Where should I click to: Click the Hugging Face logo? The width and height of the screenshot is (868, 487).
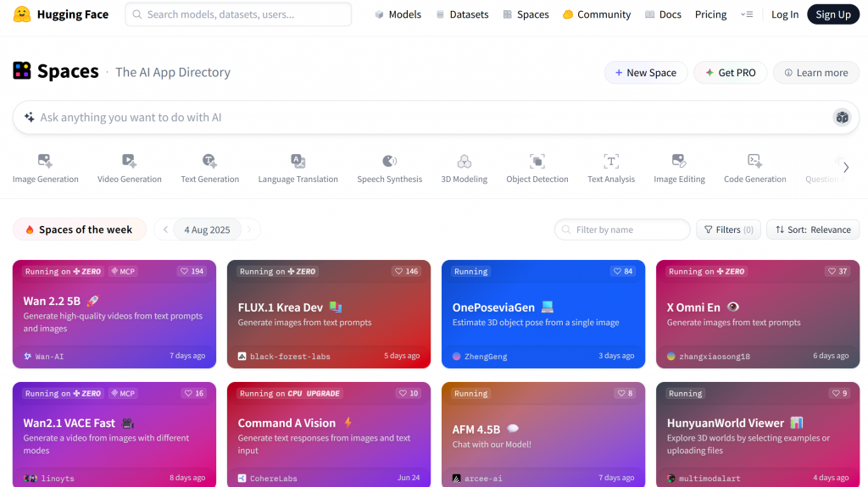coord(61,14)
